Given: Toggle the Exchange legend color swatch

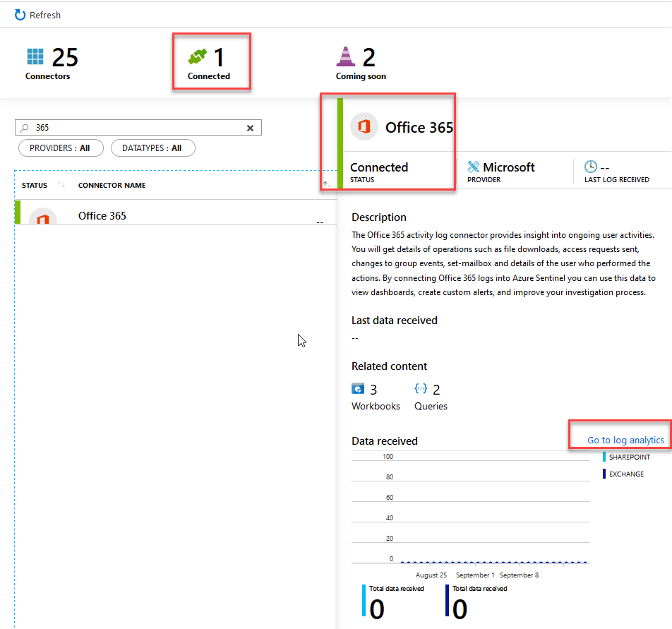Looking at the screenshot, I should [604, 474].
